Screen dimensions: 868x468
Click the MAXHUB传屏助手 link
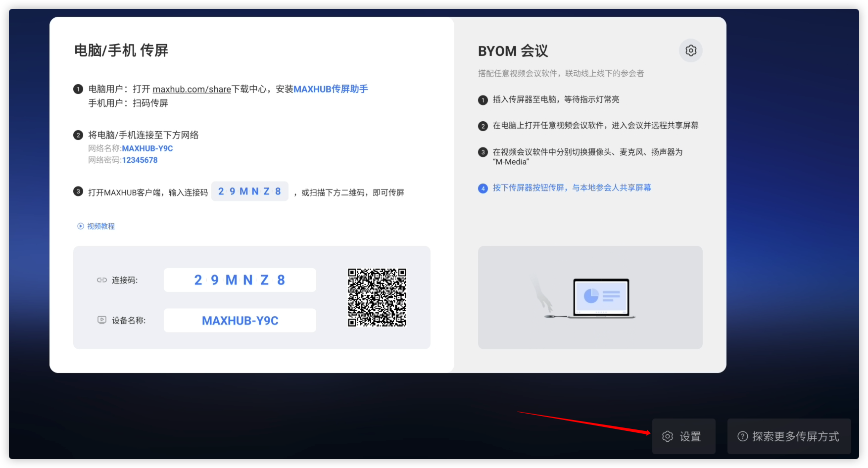[331, 89]
